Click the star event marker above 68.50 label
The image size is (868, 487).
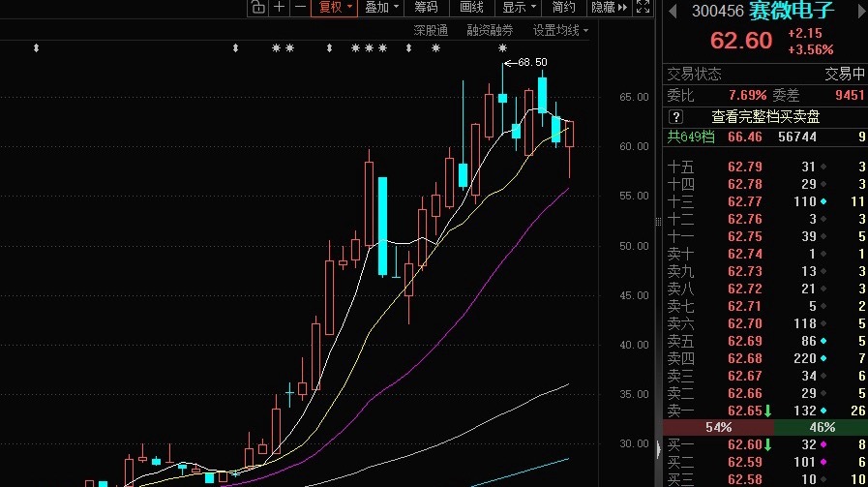pos(502,48)
